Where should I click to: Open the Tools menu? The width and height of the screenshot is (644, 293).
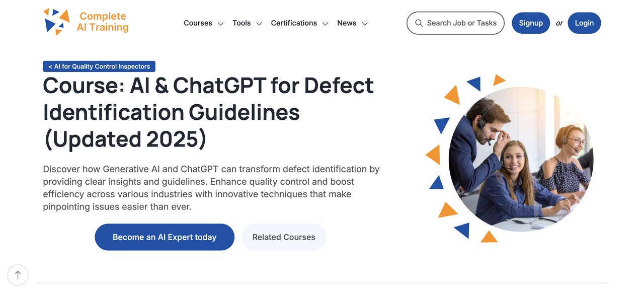[x=242, y=23]
